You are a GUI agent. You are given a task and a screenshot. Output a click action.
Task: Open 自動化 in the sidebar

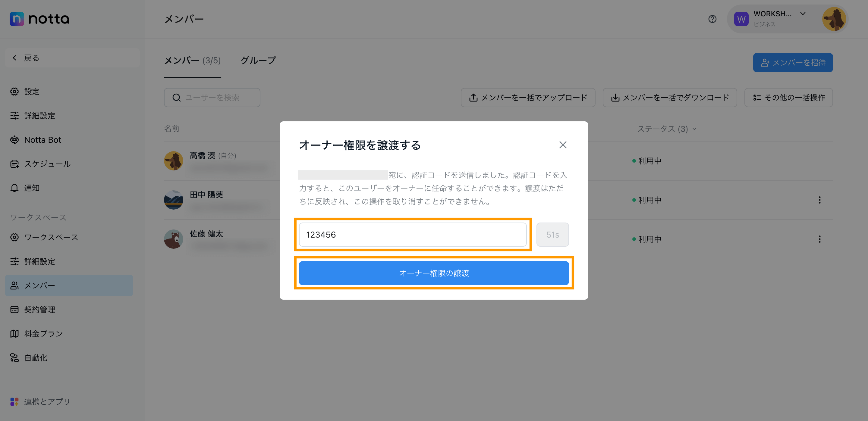coord(69,358)
